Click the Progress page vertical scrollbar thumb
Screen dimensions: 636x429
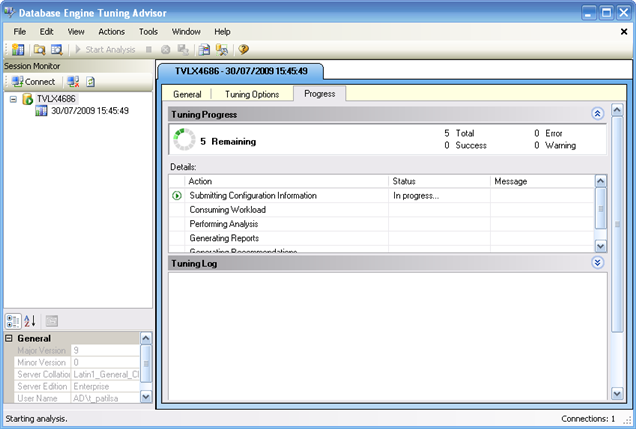(617, 224)
